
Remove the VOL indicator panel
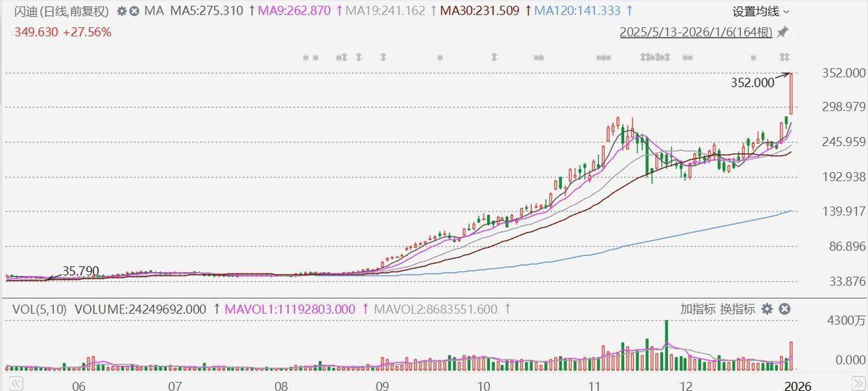(x=784, y=309)
